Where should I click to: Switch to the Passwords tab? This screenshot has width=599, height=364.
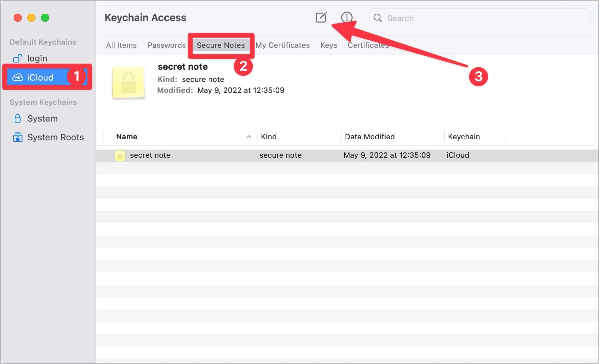click(x=166, y=45)
